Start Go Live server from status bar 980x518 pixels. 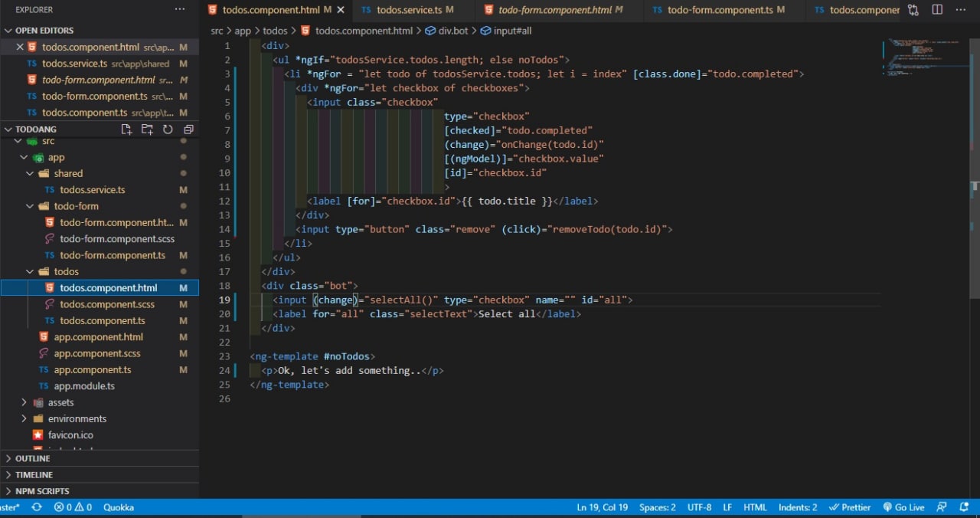click(903, 507)
